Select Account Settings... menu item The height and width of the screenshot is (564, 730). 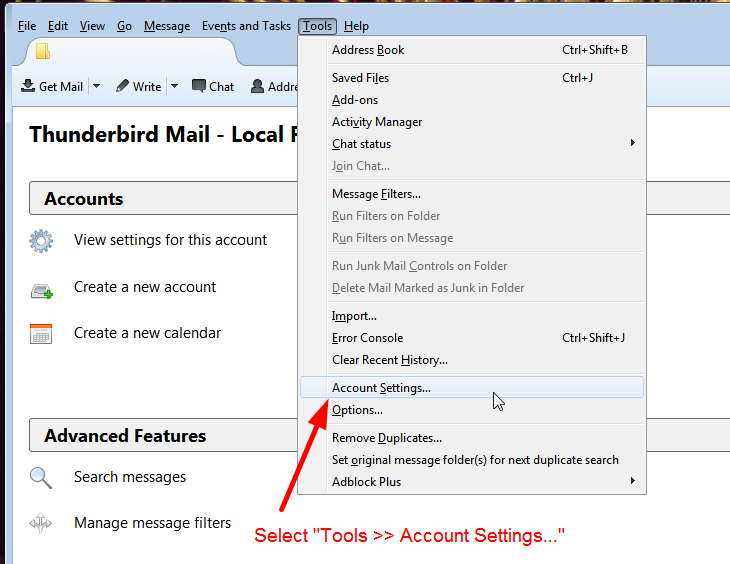coord(472,387)
